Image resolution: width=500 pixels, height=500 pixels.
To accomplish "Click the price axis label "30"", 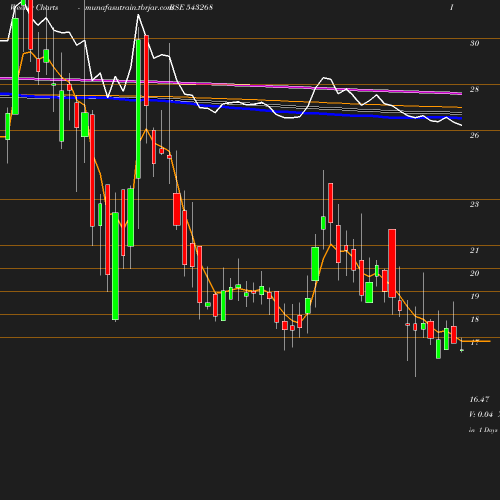I will click(x=474, y=43).
